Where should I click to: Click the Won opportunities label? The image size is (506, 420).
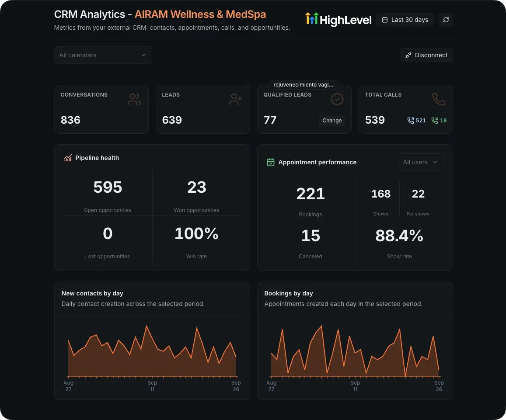pos(196,210)
